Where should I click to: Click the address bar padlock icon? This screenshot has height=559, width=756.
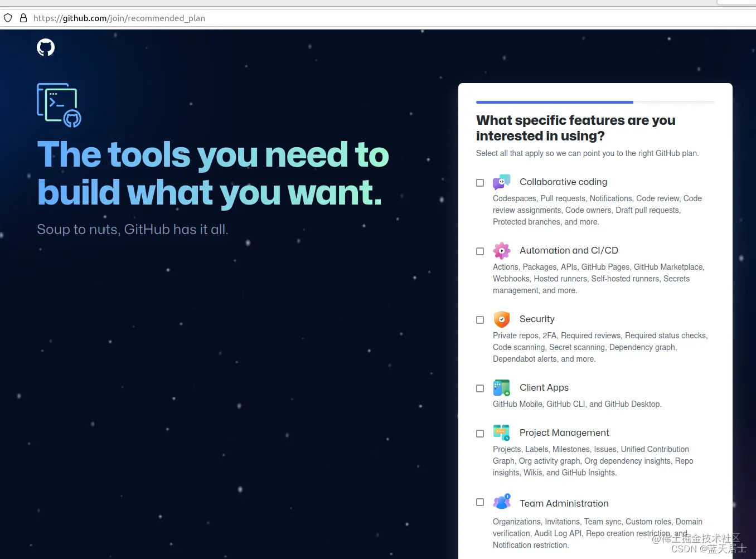[23, 18]
